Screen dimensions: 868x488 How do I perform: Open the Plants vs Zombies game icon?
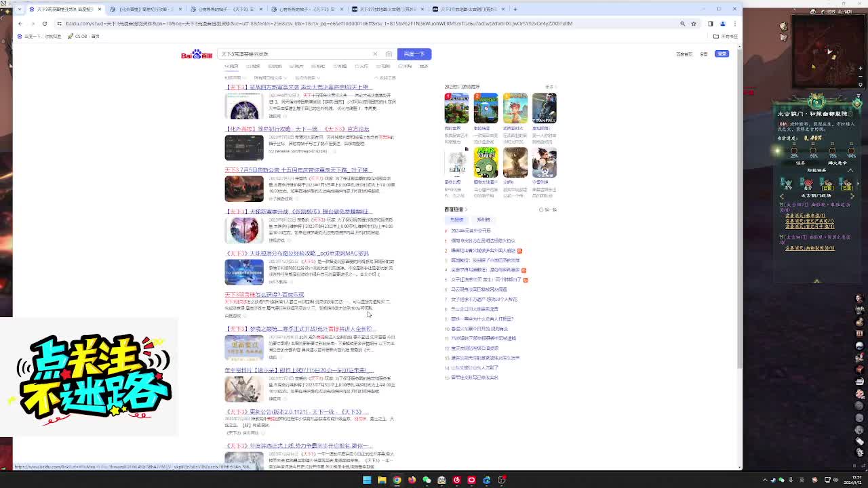coord(486,163)
